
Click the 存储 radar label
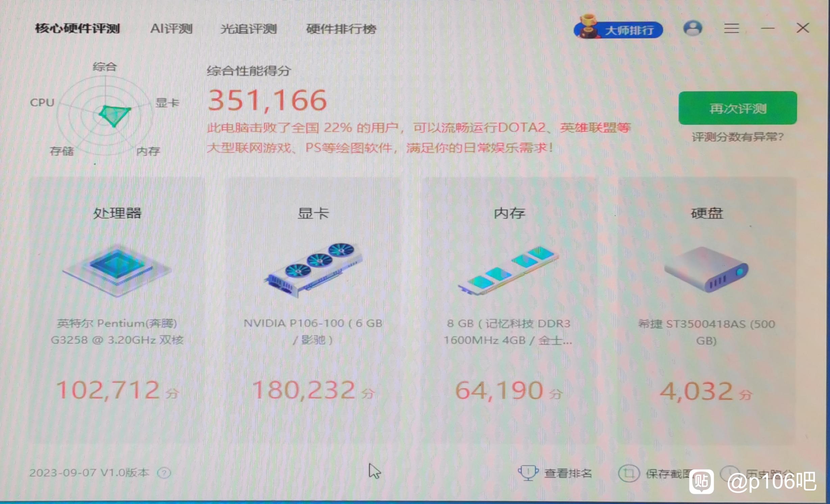click(62, 151)
